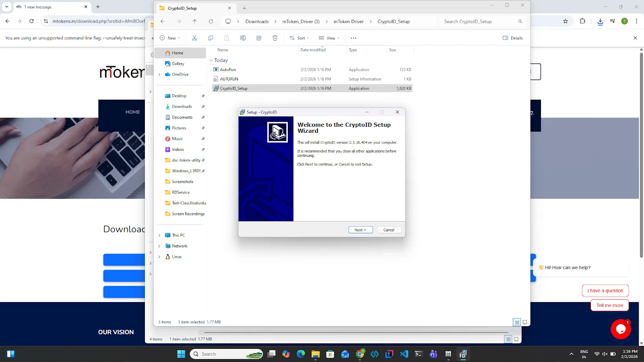Image resolution: width=644 pixels, height=362 pixels.
Task: Open Chrome extensions puzzle icon
Action: point(582,21)
